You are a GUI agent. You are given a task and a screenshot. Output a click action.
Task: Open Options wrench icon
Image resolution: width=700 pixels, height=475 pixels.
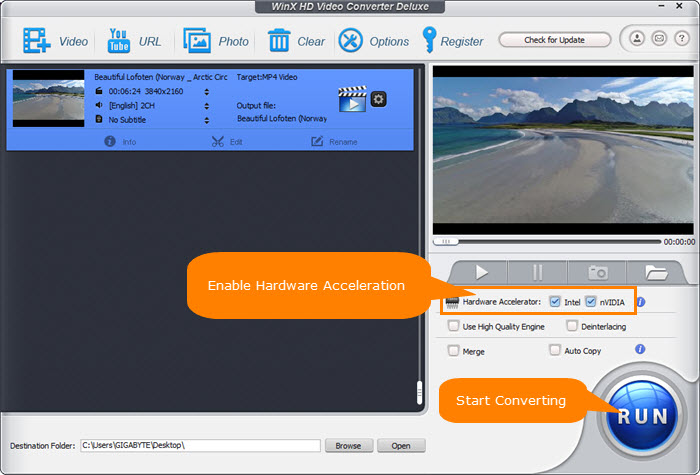350,41
